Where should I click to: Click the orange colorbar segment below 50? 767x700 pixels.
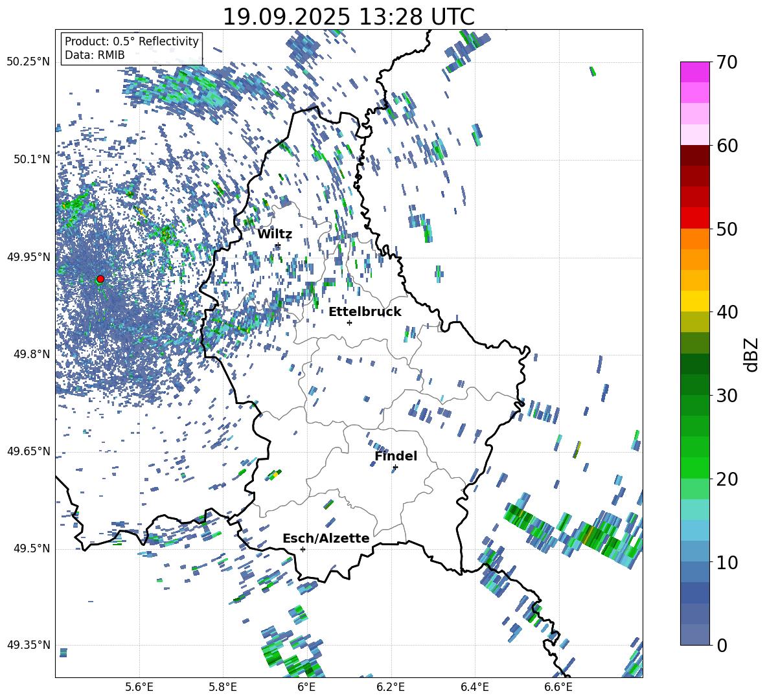coord(694,238)
